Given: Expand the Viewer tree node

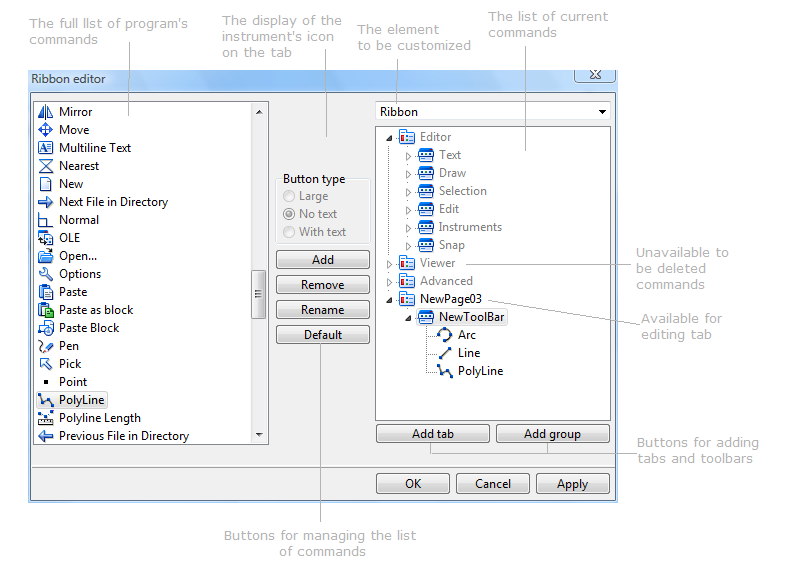Looking at the screenshot, I should point(390,264).
